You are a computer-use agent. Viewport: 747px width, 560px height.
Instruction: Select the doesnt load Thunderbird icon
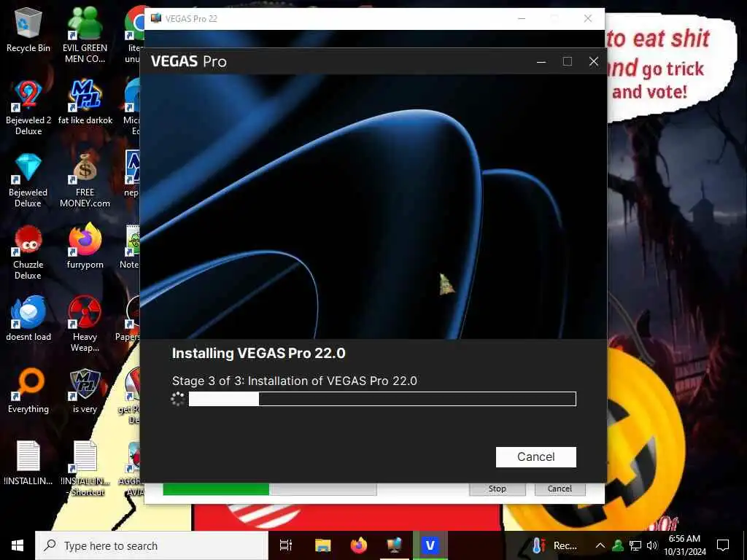[x=28, y=319]
